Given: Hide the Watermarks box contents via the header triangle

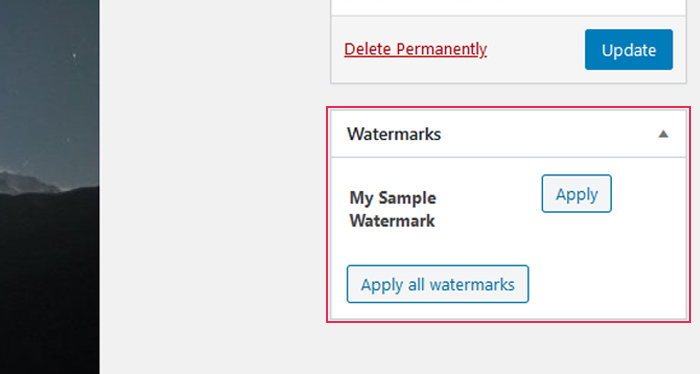Looking at the screenshot, I should pyautogui.click(x=663, y=134).
